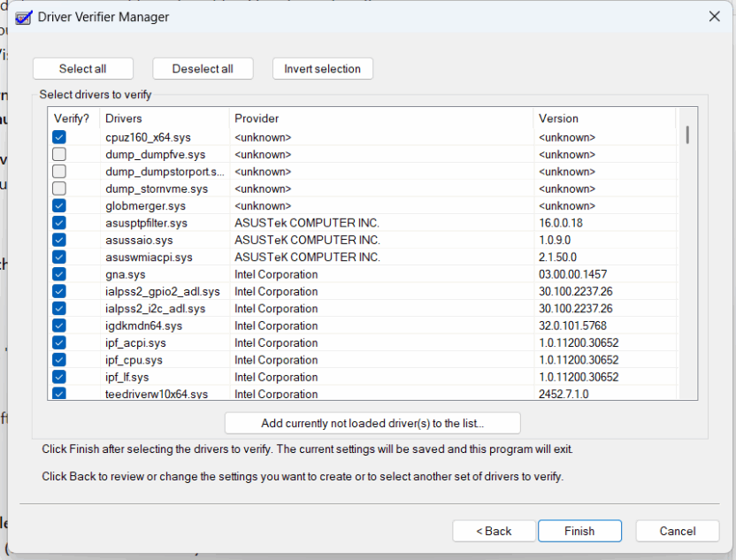736x560 pixels.
Task: Uncheck cpuz160_x64.sys driver
Action: pyautogui.click(x=58, y=137)
